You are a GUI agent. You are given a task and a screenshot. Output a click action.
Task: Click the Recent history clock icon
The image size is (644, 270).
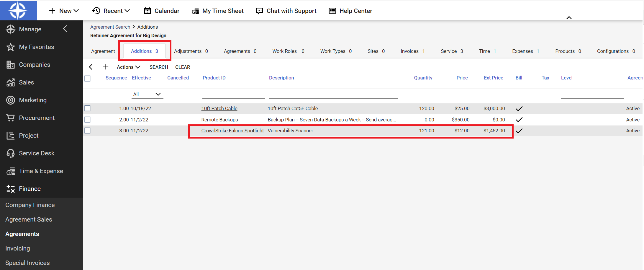point(96,11)
